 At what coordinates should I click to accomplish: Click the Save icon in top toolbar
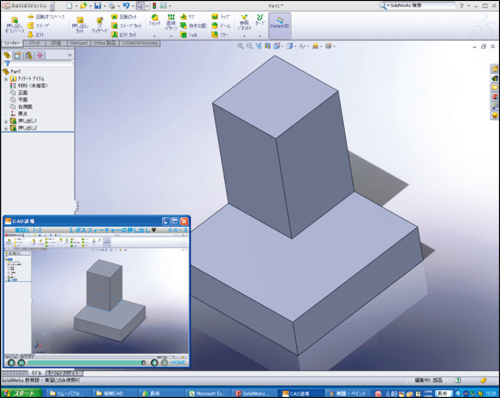[97, 6]
